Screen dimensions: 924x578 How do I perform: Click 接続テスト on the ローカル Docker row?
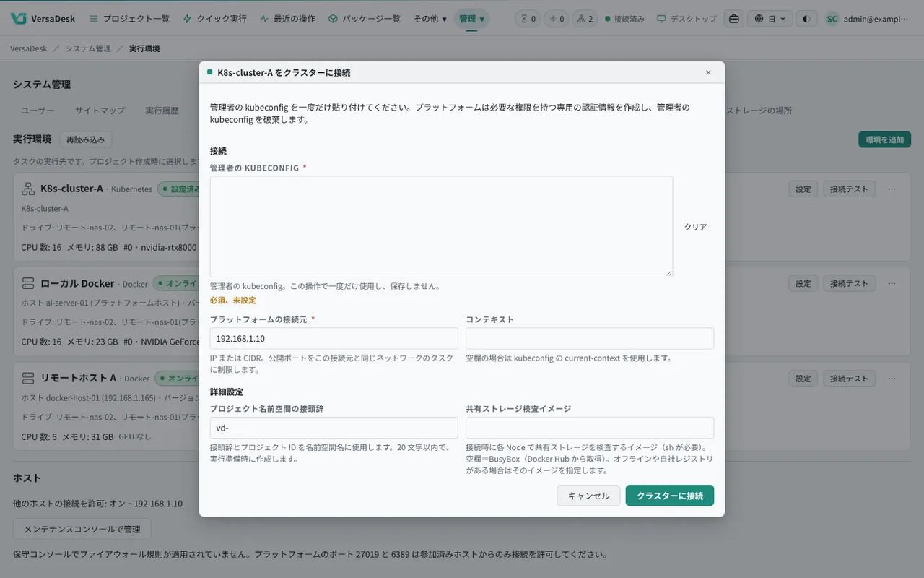(849, 283)
